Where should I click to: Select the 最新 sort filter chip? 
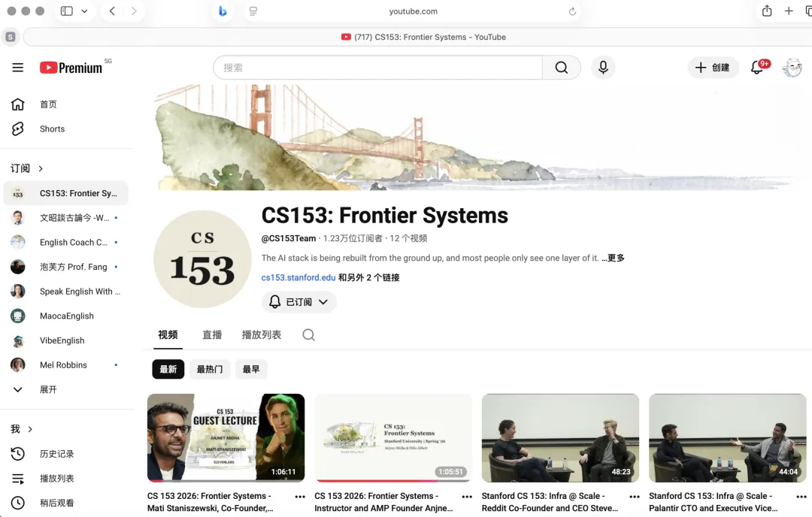tap(168, 369)
